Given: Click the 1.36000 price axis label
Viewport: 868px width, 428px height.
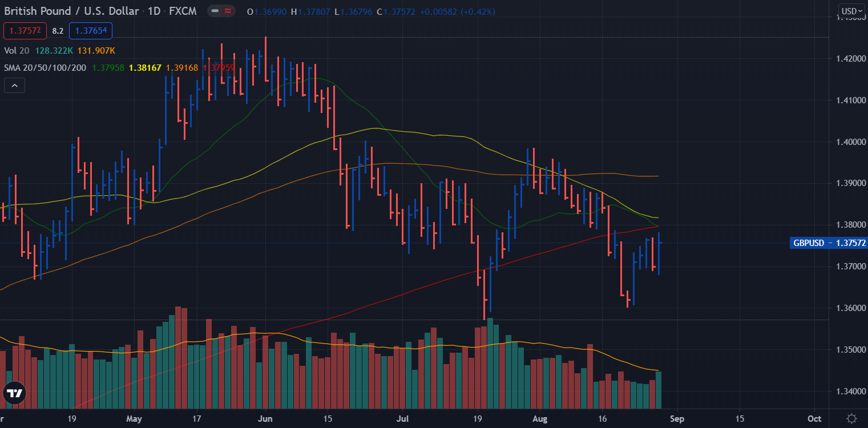Looking at the screenshot, I should [850, 308].
